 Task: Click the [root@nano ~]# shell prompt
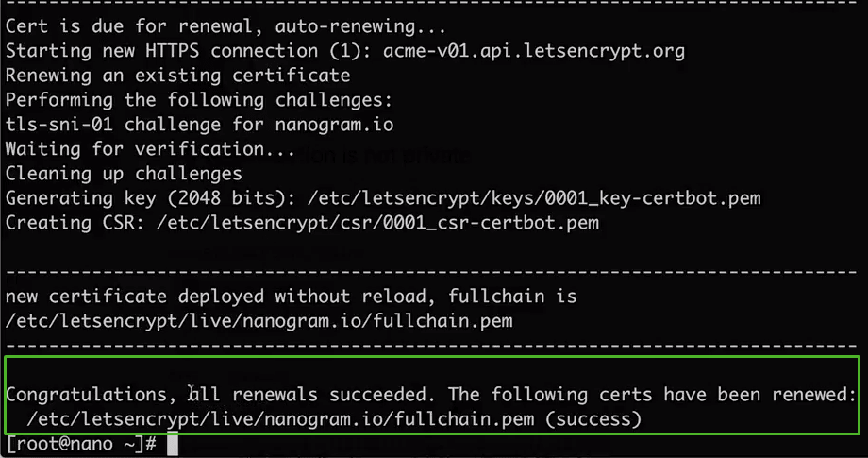pyautogui.click(x=81, y=444)
